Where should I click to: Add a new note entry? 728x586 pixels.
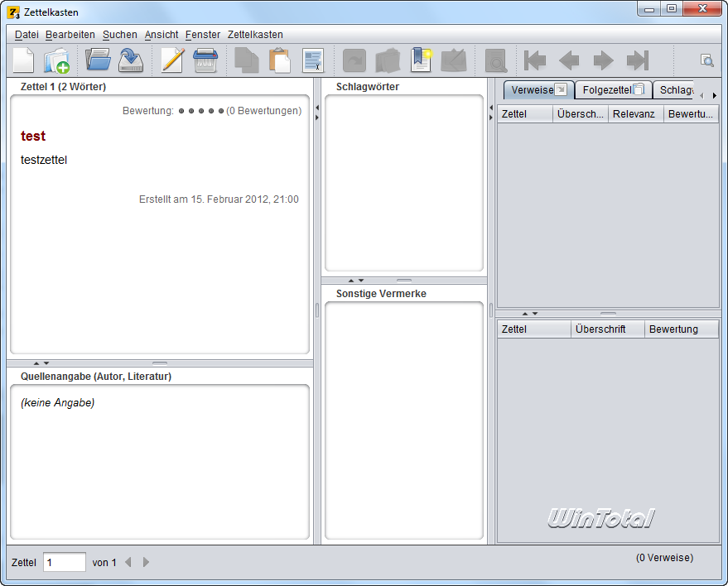click(x=57, y=60)
